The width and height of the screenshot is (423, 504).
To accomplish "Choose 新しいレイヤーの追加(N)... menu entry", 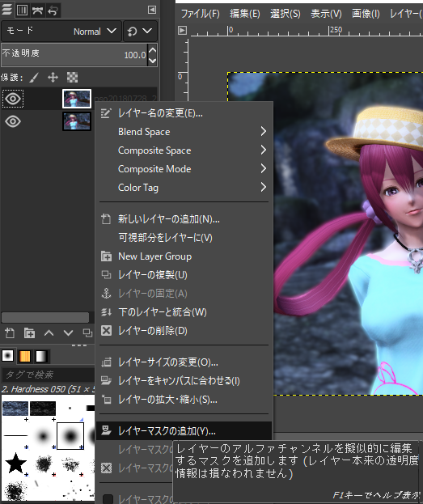I will (184, 219).
